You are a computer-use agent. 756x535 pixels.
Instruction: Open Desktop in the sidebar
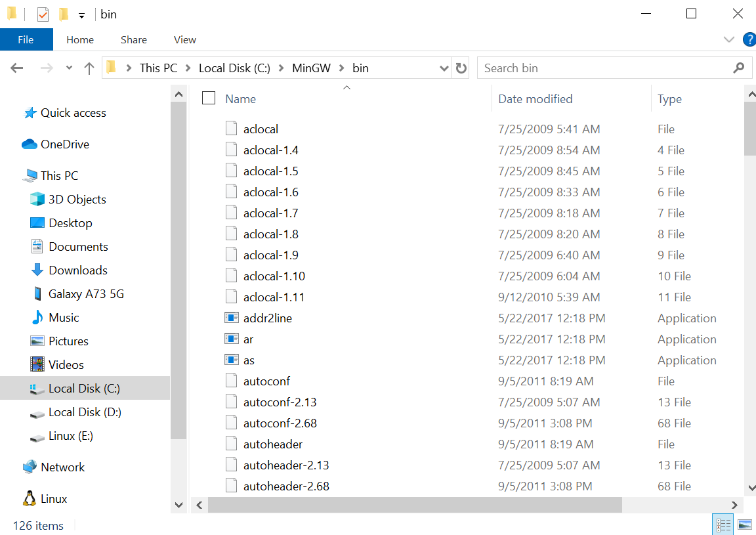[70, 223]
